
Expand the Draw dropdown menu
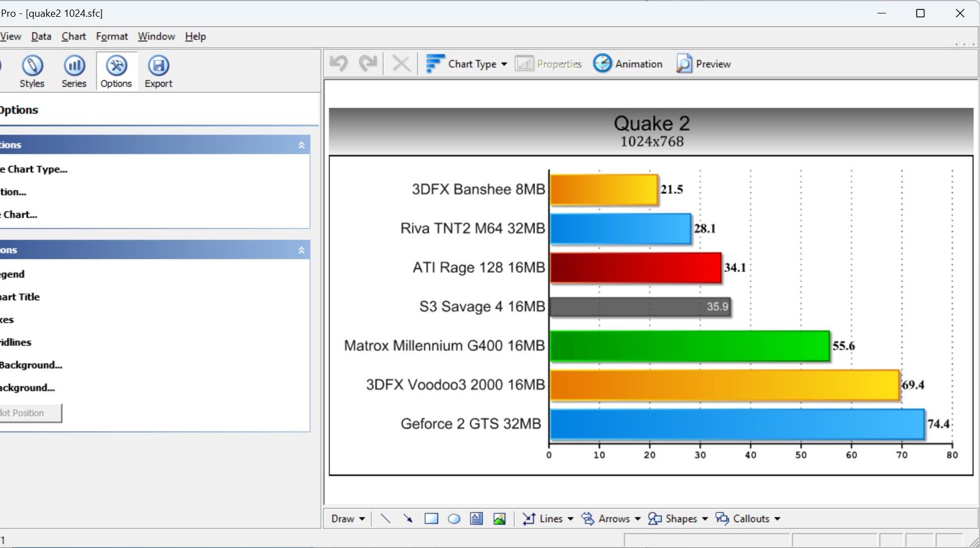pos(348,519)
